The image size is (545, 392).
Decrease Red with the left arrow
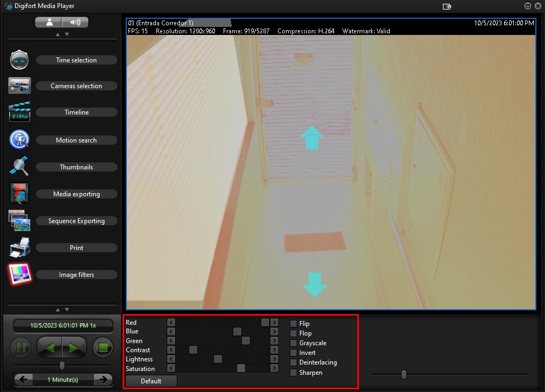coord(171,323)
